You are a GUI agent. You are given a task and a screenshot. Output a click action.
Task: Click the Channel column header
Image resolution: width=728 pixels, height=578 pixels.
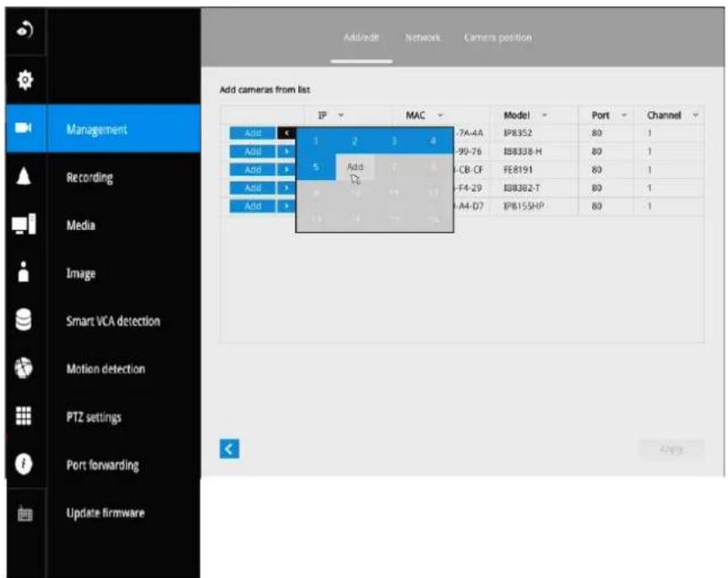664,115
